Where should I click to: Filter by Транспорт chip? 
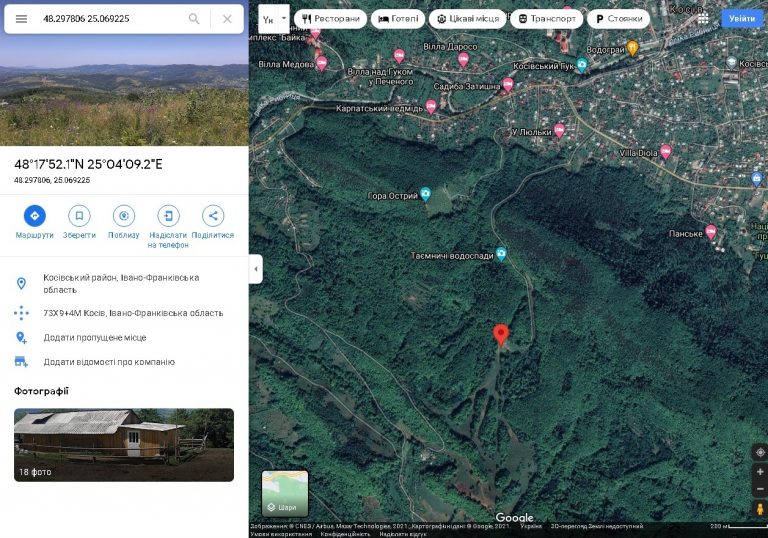(x=547, y=19)
